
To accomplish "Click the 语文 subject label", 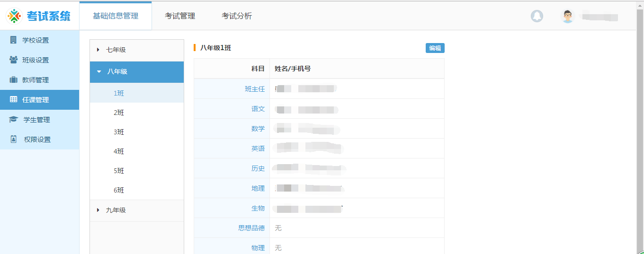I will tap(258, 109).
